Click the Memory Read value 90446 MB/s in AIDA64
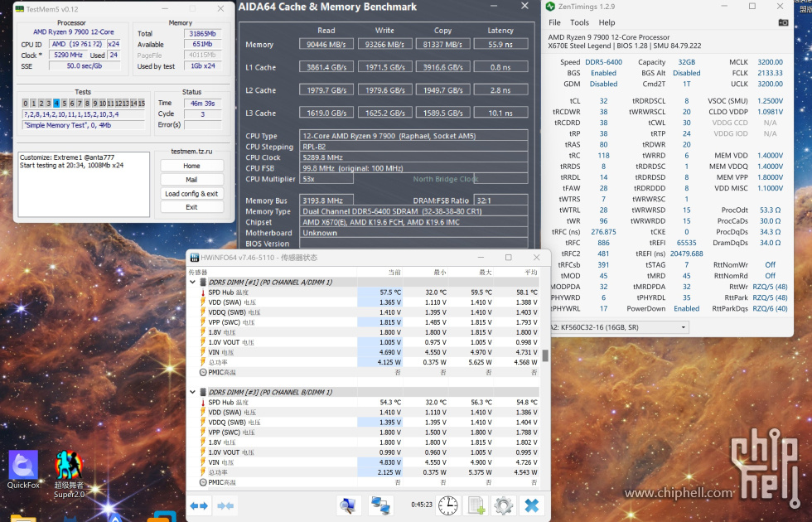 (x=326, y=45)
